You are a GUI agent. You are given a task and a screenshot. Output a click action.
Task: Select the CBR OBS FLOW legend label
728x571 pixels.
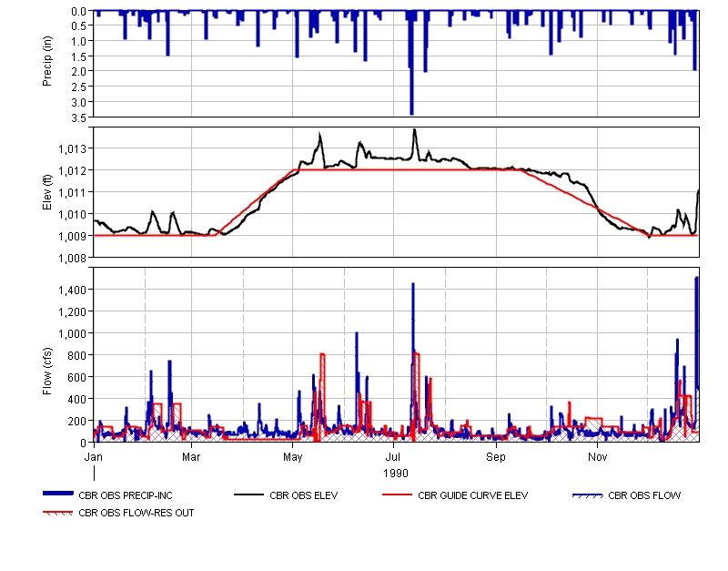(644, 495)
